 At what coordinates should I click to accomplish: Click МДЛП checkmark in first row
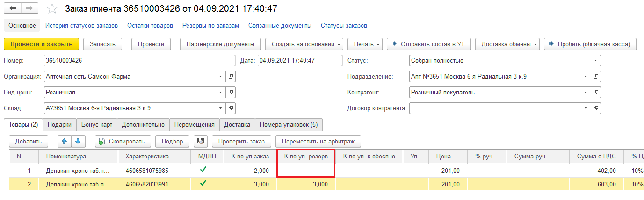tap(203, 170)
